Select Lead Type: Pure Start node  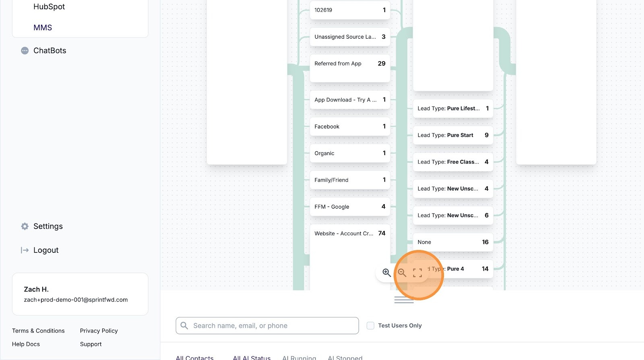(x=453, y=135)
